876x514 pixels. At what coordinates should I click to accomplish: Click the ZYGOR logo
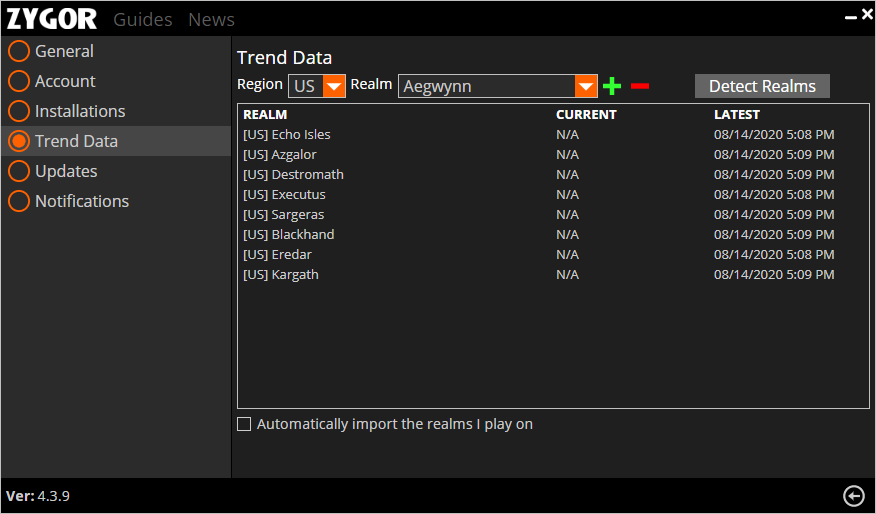[51, 19]
